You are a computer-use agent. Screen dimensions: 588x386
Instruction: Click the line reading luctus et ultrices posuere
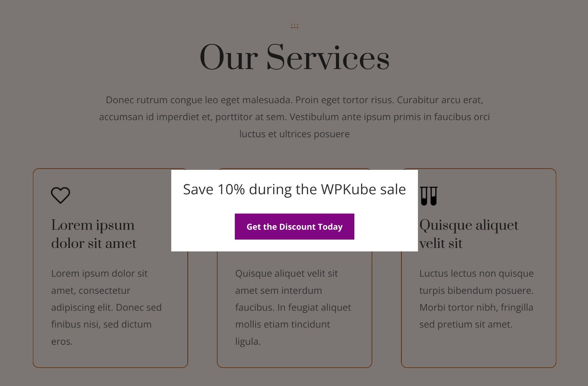[x=294, y=134]
